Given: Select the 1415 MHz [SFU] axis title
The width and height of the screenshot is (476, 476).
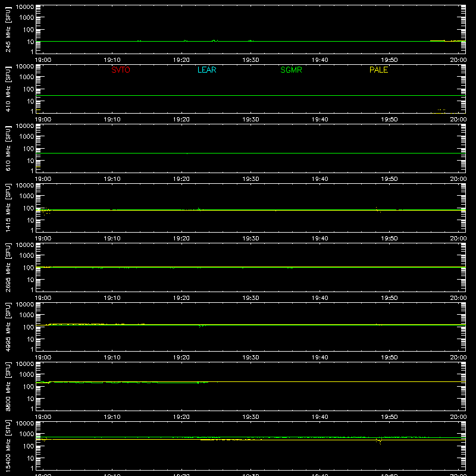Looking at the screenshot, I should click(8, 208).
